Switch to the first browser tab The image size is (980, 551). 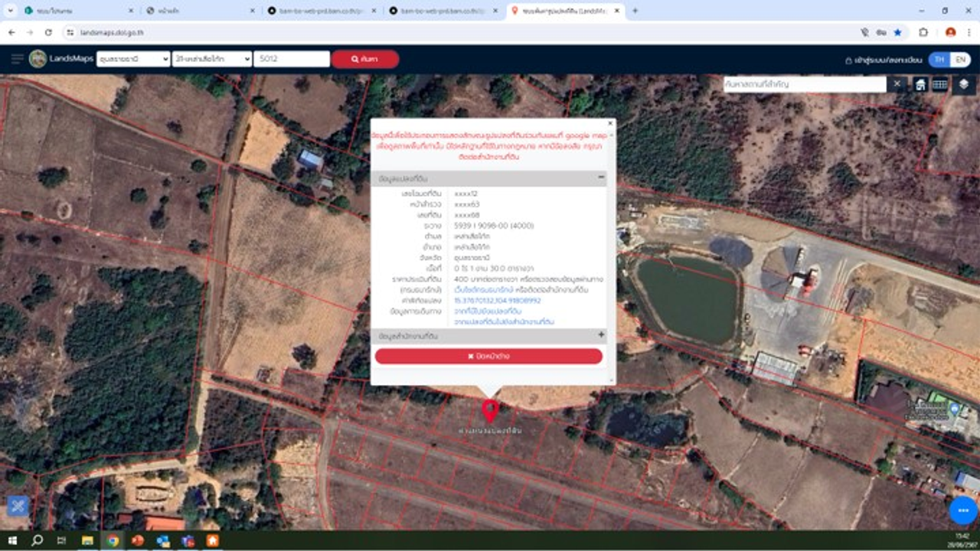[69, 11]
